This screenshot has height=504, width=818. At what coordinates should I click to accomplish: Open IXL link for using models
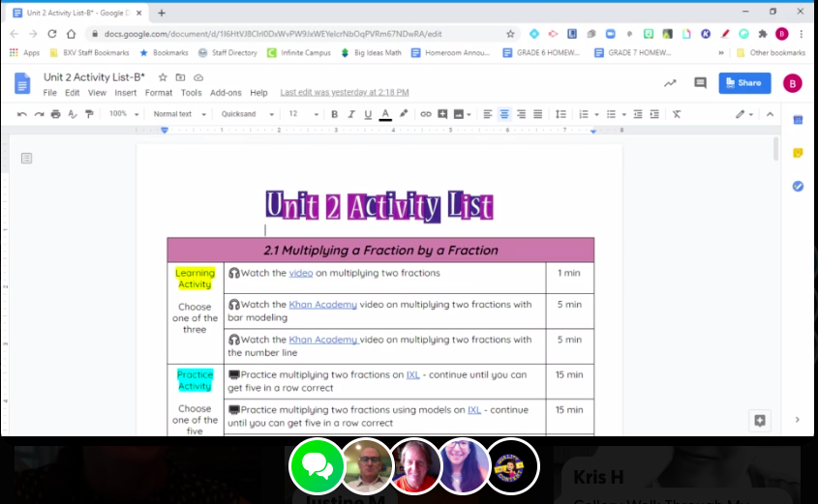[474, 410]
